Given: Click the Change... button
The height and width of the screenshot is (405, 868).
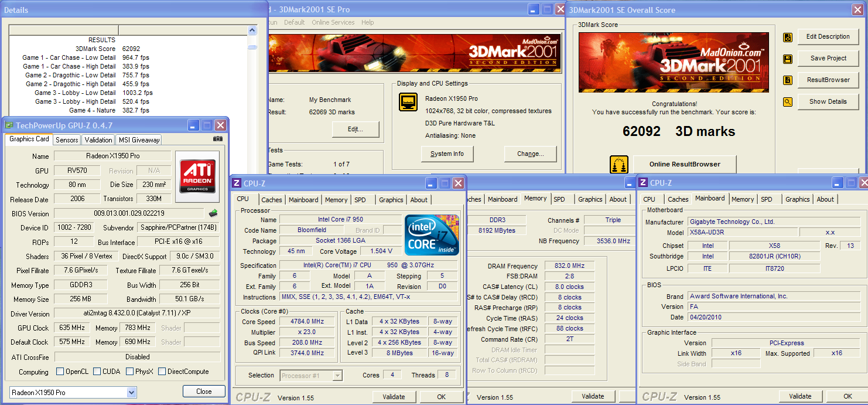Looking at the screenshot, I should (530, 154).
